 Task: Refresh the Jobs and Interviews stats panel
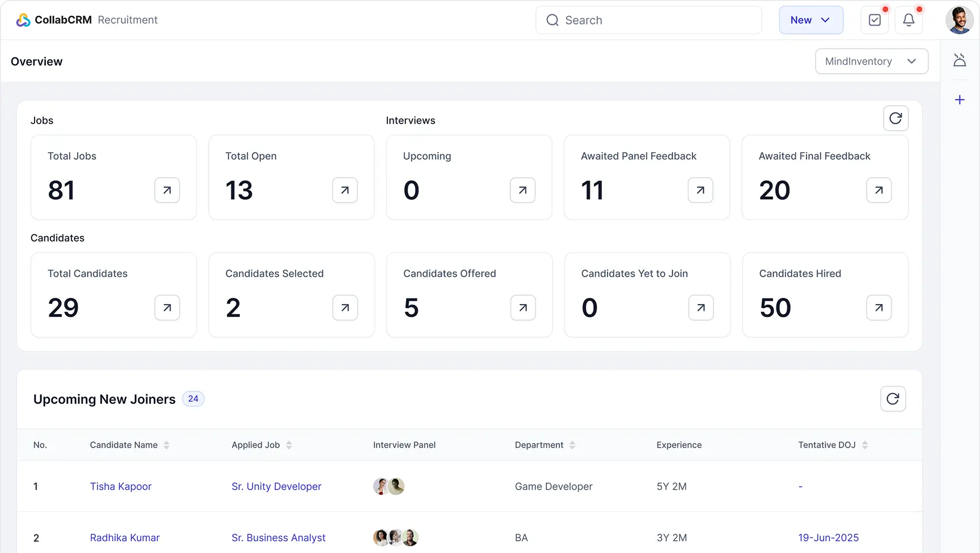(x=895, y=119)
